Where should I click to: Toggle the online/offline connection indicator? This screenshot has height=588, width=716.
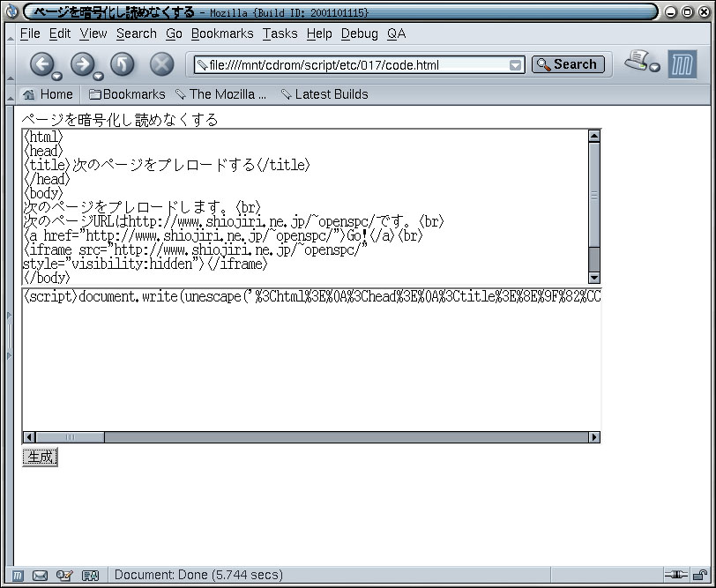point(676,576)
